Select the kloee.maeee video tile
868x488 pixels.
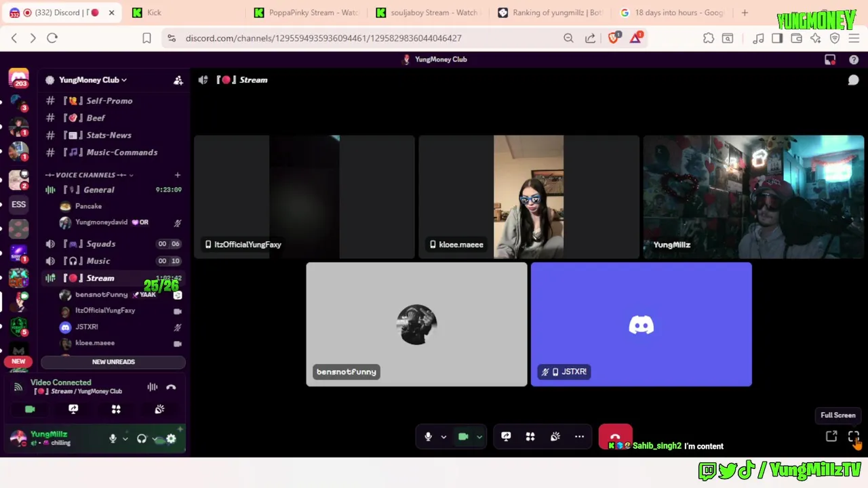tap(529, 197)
